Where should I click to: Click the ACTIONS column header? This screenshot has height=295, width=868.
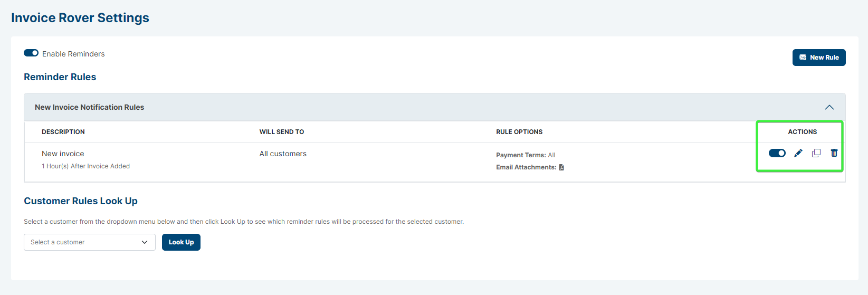803,132
